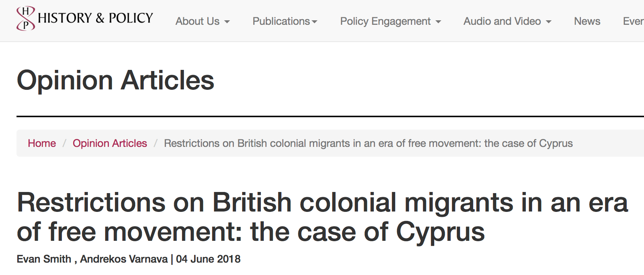Go to the News page
Viewport: 644px width, 275px height.
point(587,21)
